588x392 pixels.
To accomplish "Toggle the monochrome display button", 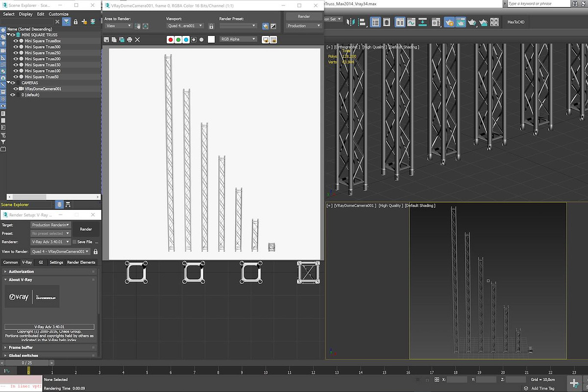I will click(x=201, y=39).
